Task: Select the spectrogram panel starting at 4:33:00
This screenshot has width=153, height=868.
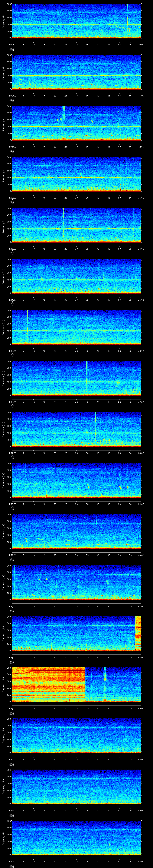Action: (x=77, y=225)
